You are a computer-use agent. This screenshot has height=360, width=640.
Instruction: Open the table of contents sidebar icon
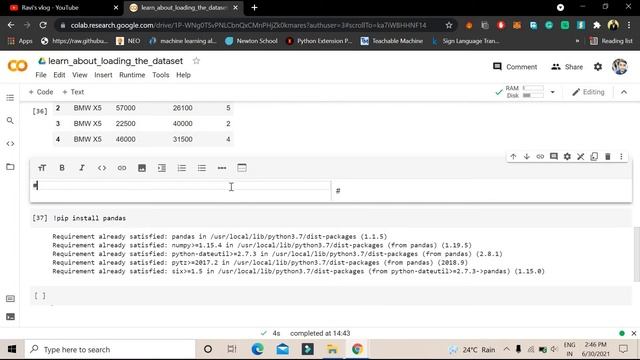(10, 98)
